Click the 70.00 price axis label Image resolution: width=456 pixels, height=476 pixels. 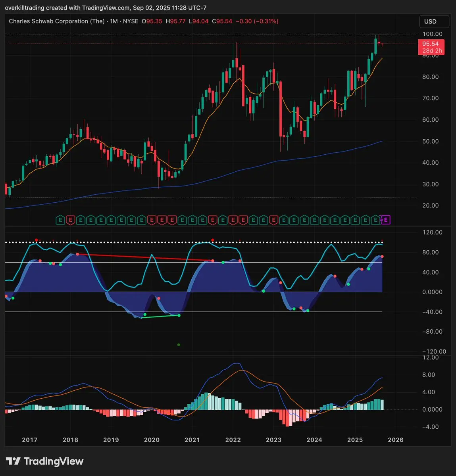pos(431,98)
